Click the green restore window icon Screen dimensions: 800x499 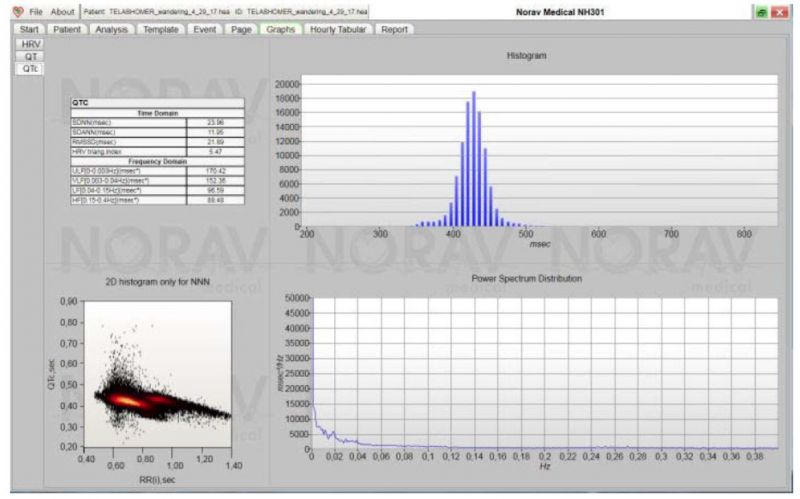pyautogui.click(x=761, y=12)
